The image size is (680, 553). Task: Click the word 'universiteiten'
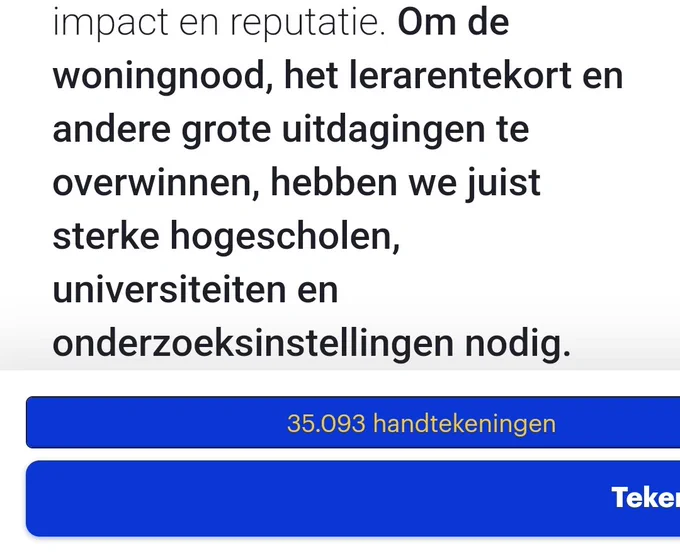(x=170, y=290)
